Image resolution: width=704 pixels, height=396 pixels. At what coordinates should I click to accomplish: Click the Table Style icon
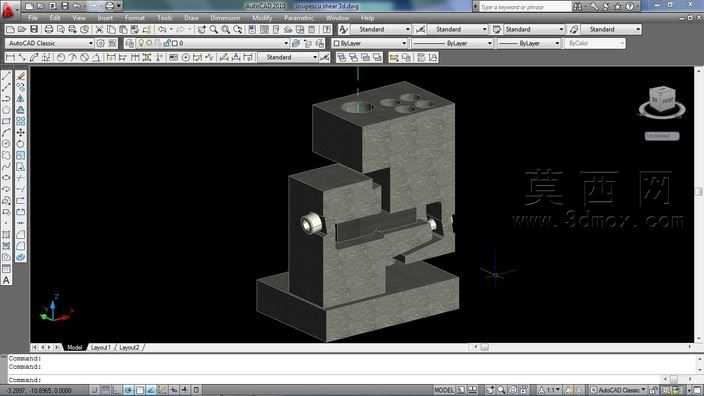click(497, 30)
